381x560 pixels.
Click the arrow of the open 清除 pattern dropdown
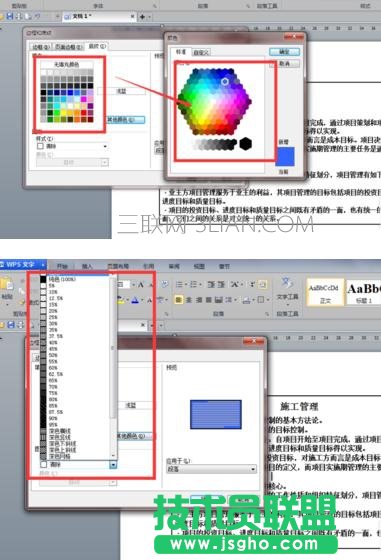pos(113,465)
